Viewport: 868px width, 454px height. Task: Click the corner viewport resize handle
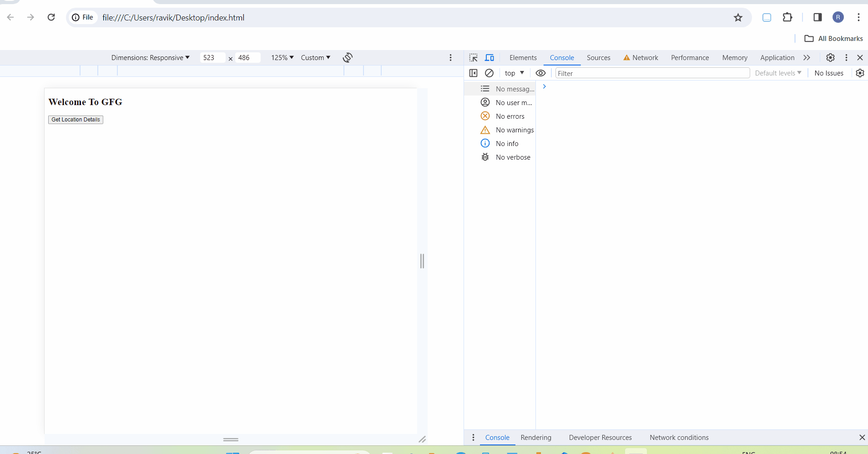[422, 439]
